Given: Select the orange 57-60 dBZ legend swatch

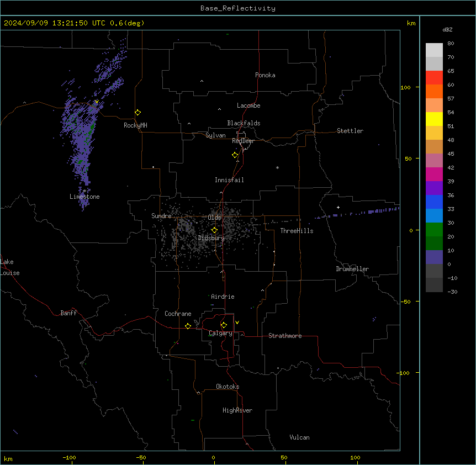Looking at the screenshot, I should (x=434, y=91).
